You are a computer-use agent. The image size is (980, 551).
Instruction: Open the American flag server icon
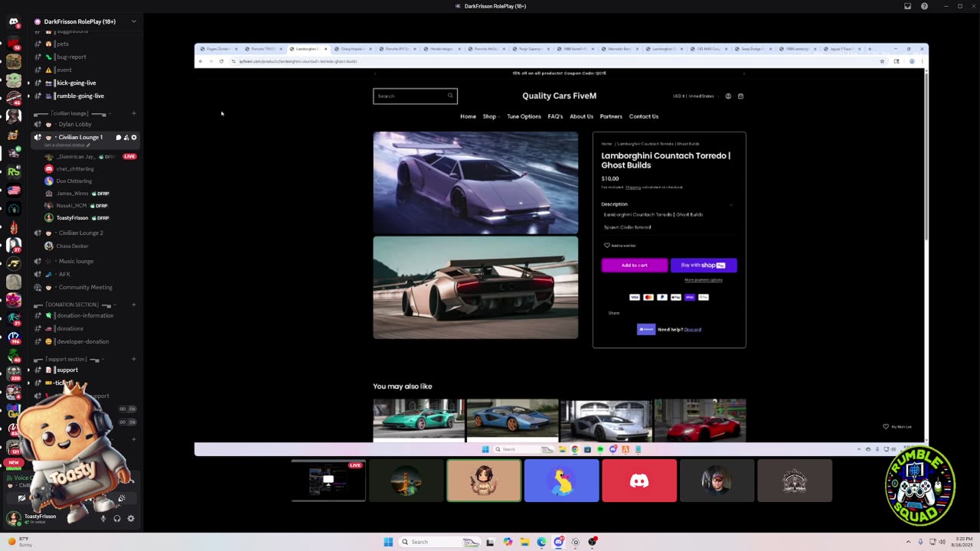[14, 190]
